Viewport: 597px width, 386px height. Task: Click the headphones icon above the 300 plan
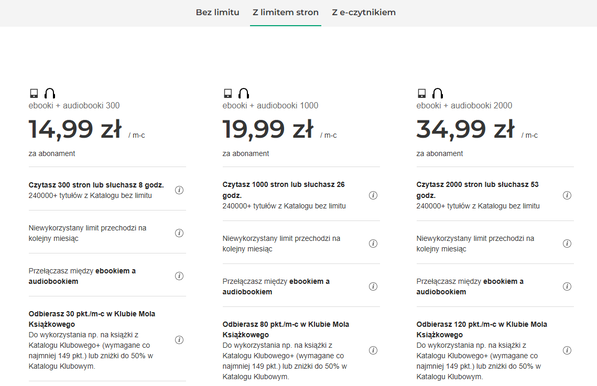coord(49,93)
